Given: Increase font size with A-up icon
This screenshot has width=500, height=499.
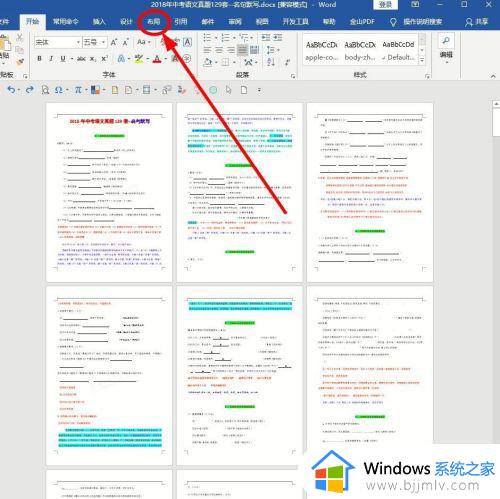Looking at the screenshot, I should 114,42.
